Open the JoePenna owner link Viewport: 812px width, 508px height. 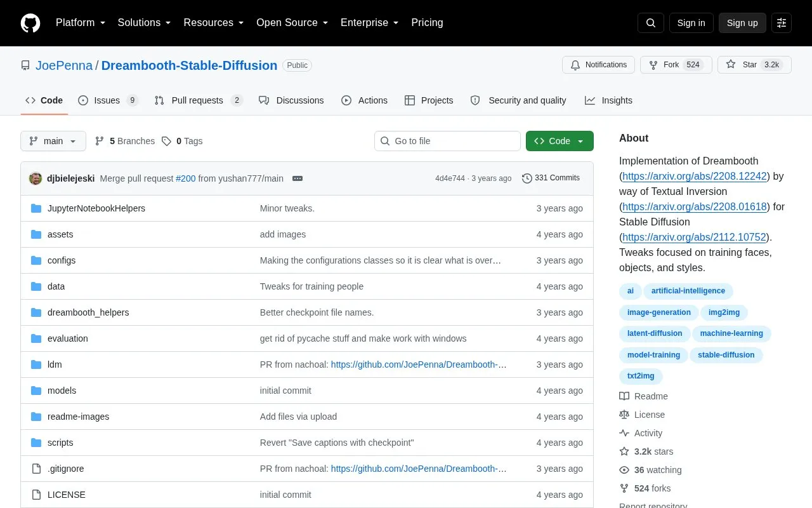pyautogui.click(x=64, y=65)
